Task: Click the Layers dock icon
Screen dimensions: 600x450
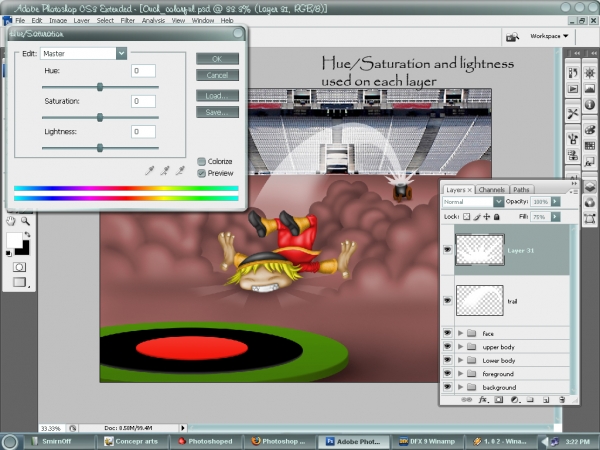Action: coord(590,187)
